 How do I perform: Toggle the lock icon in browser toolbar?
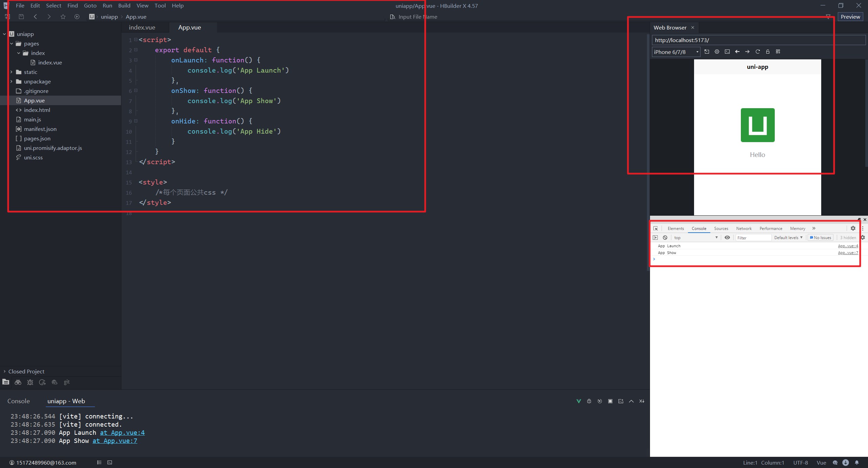click(x=768, y=52)
